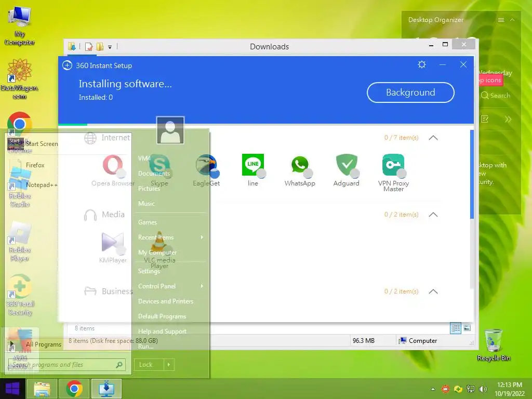Open Pictures in Start menu
This screenshot has width=532, height=399.
click(149, 188)
